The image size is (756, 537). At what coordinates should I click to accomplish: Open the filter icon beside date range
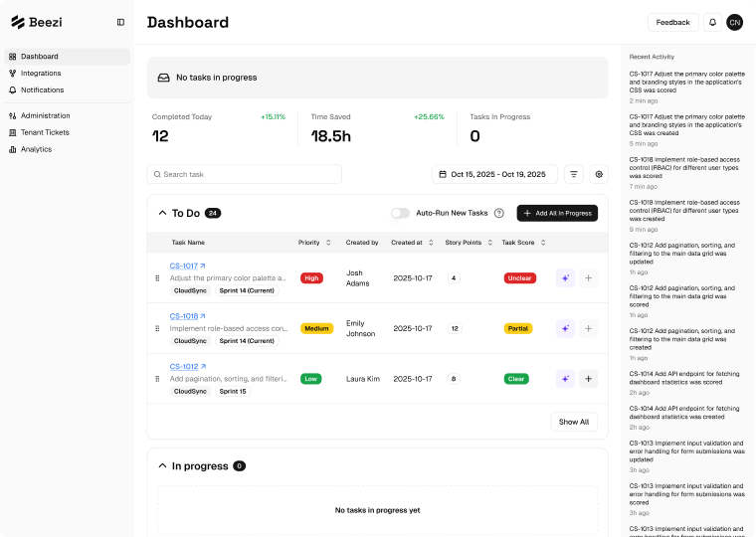[x=574, y=174]
